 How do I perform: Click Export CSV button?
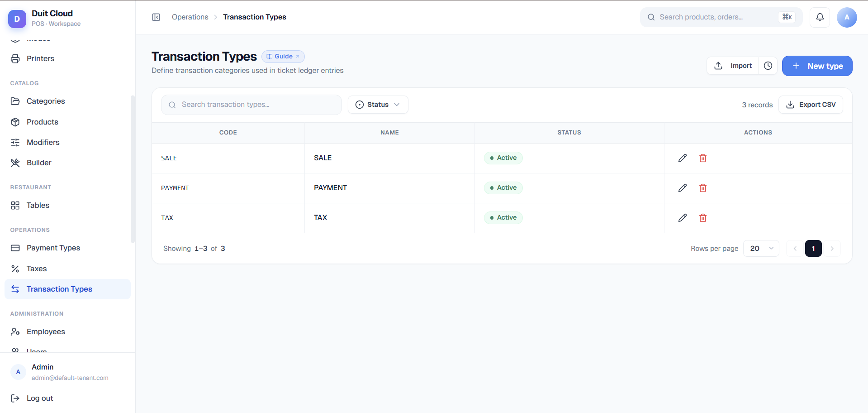[811, 105]
